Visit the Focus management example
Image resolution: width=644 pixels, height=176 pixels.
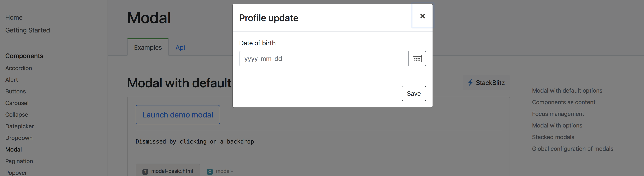coord(558,114)
